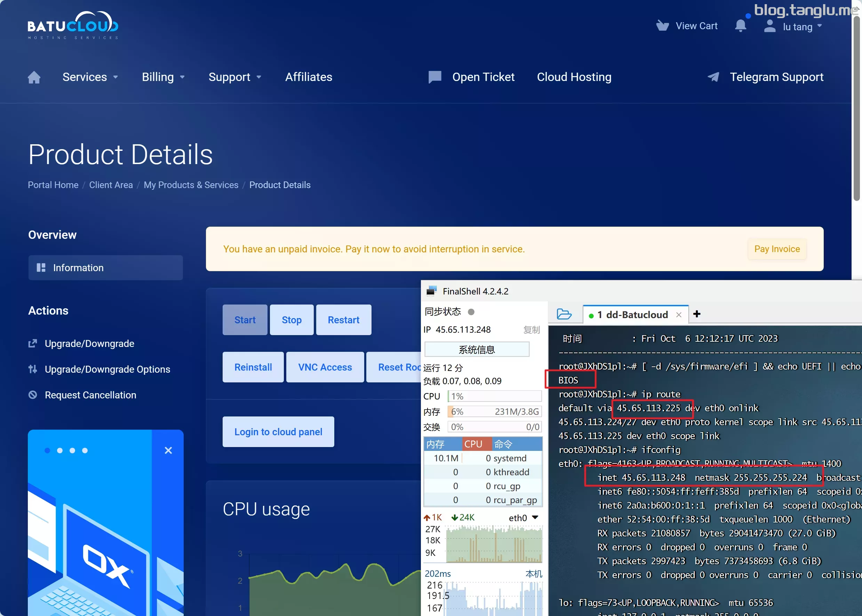Click Login to cloud panel button

tap(278, 432)
